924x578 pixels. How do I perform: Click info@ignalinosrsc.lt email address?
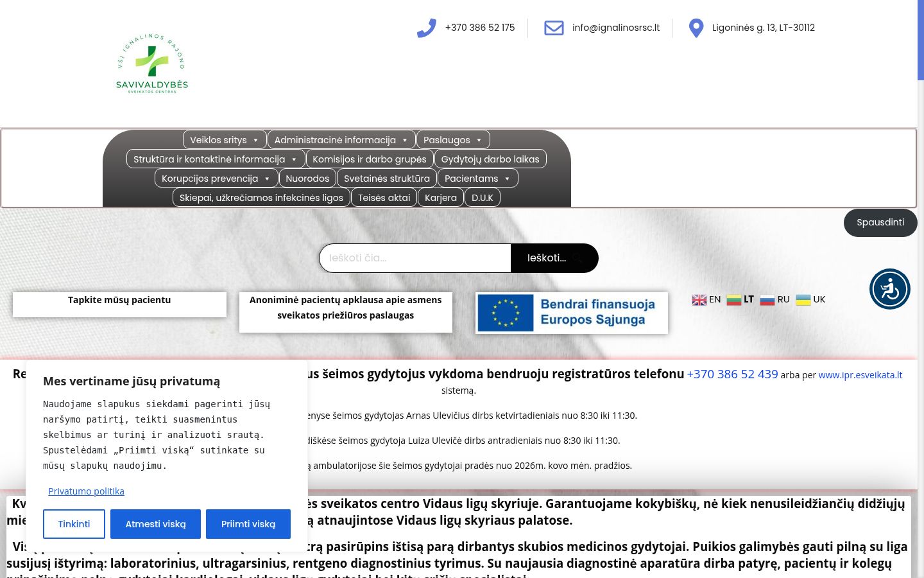[x=616, y=28]
